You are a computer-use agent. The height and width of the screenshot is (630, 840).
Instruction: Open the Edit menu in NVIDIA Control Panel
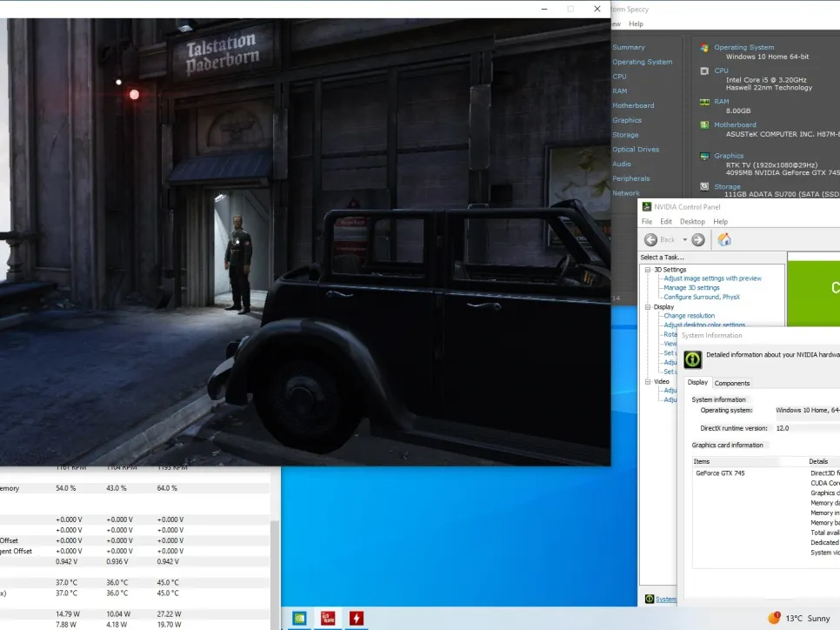[666, 221]
